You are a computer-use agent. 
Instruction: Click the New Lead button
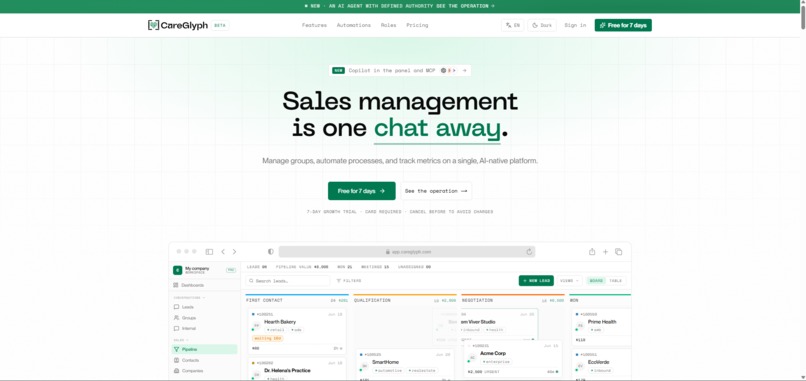tap(536, 281)
